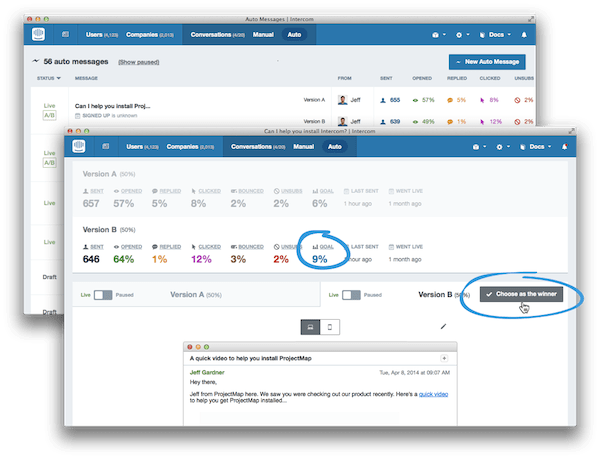
Task: Click the trend icon beside 56 auto messages
Action: (36, 62)
